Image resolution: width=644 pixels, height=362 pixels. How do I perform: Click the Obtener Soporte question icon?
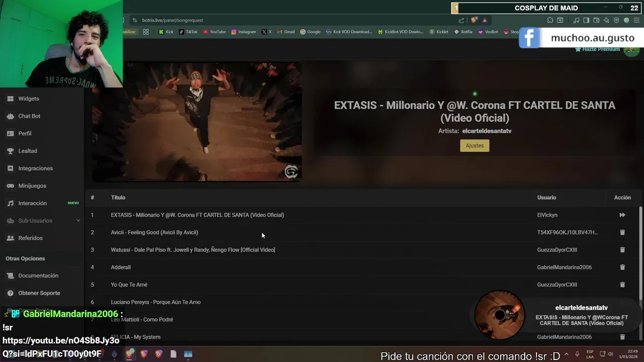10,293
